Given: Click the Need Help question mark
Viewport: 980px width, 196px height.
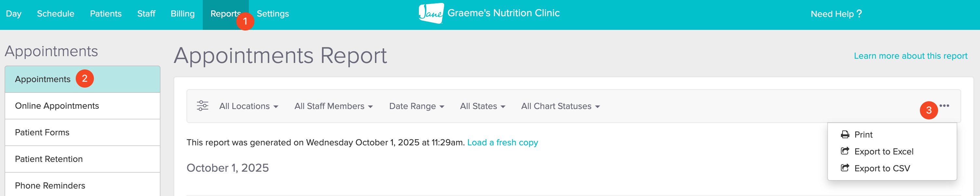Looking at the screenshot, I should pos(859,14).
